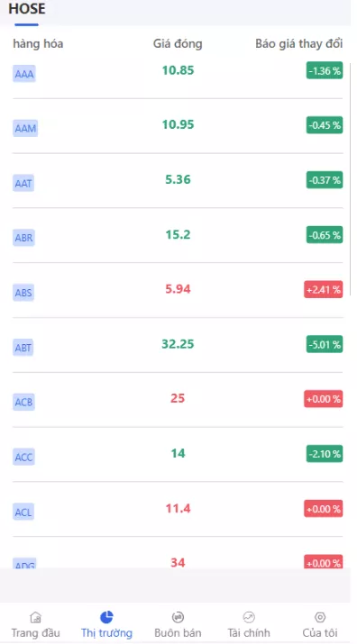Open the AAM stock ticker
Screen dimensions: 357x644
coord(25,129)
